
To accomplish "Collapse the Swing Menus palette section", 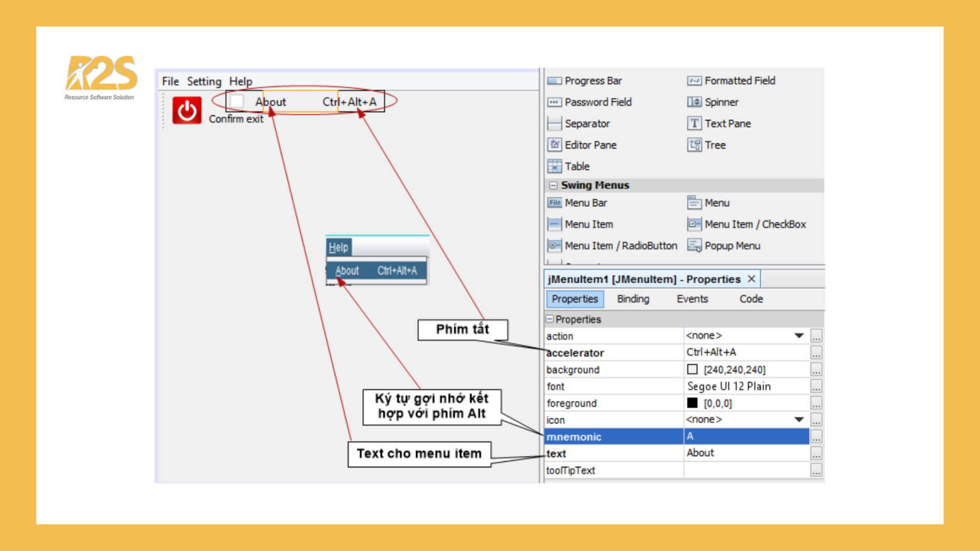I will tap(553, 185).
